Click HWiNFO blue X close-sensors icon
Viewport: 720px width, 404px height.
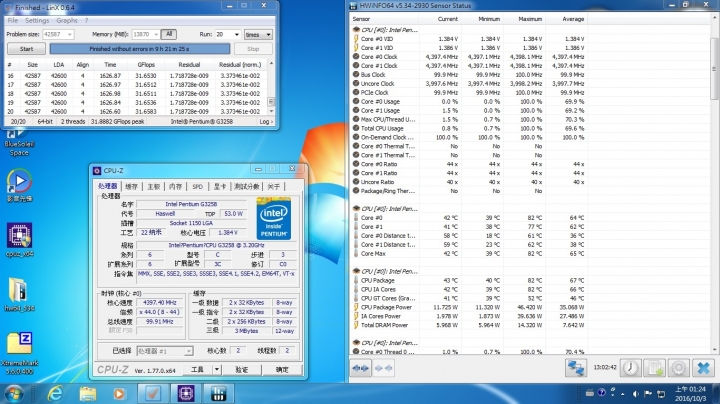coord(703,368)
